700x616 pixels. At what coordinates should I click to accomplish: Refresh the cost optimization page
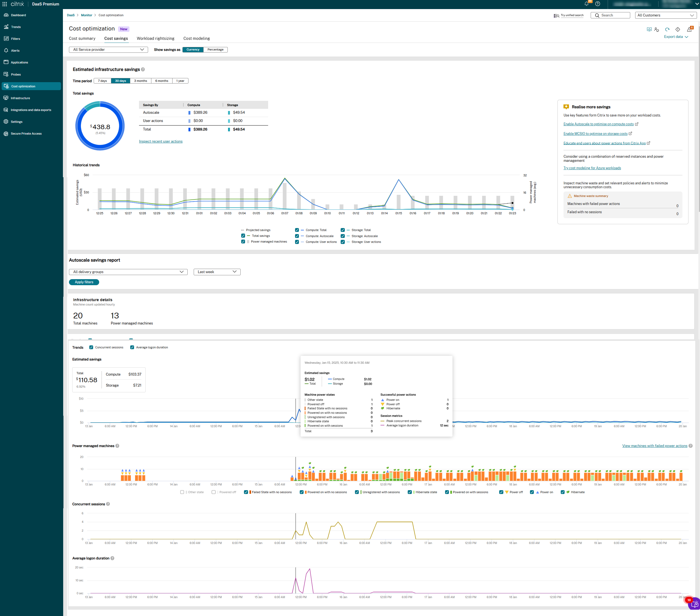point(667,29)
